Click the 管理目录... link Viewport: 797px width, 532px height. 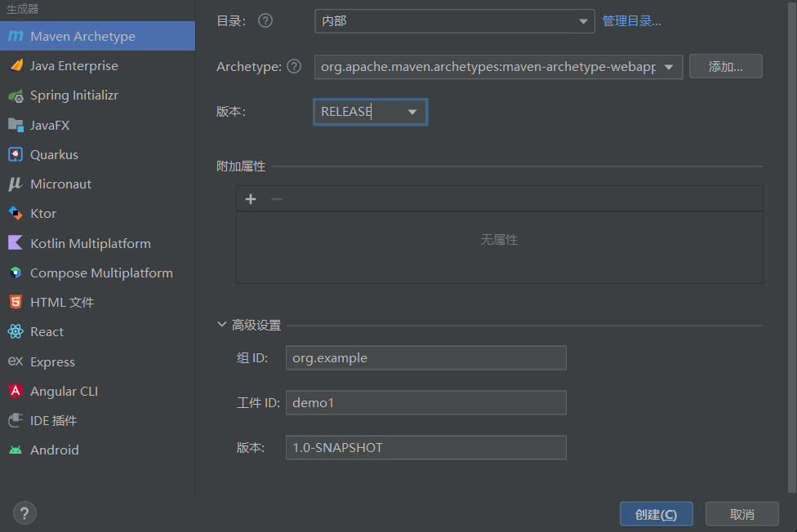pos(631,21)
